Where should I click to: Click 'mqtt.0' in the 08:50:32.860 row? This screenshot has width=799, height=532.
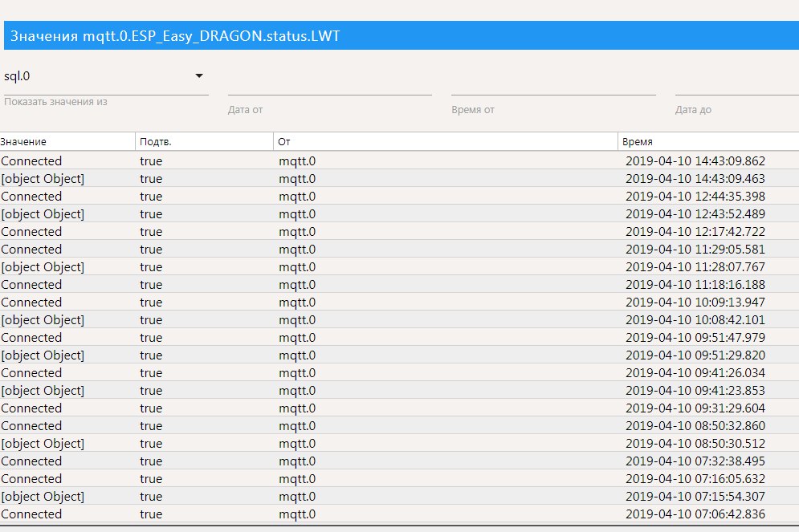click(297, 425)
